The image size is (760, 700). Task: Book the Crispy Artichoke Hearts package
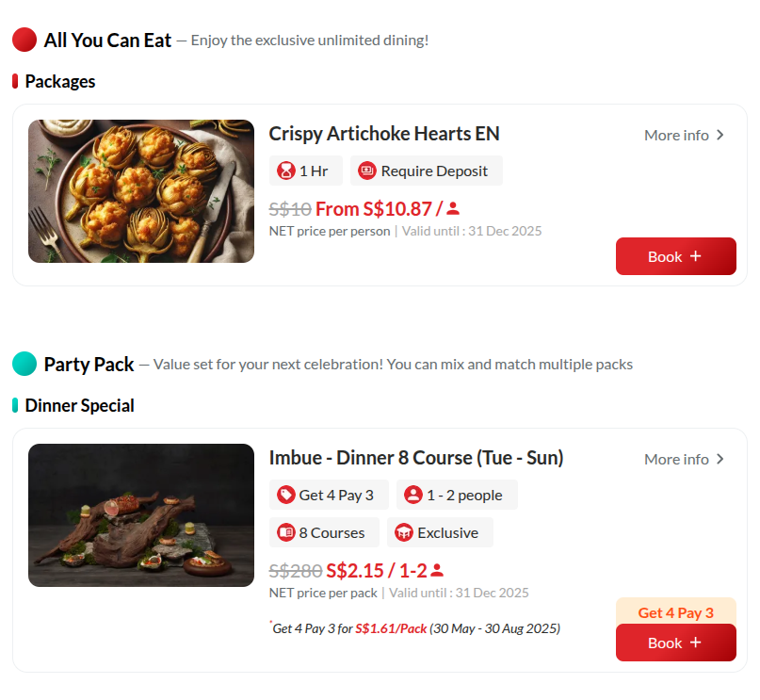pyautogui.click(x=675, y=256)
